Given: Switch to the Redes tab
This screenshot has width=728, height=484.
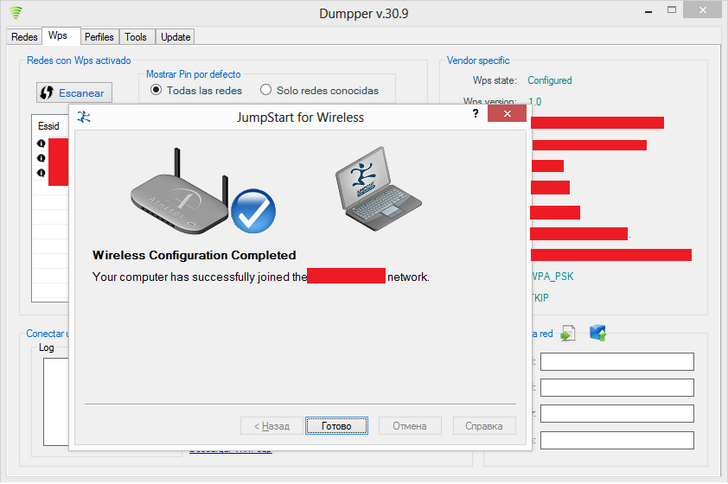Looking at the screenshot, I should click(24, 37).
